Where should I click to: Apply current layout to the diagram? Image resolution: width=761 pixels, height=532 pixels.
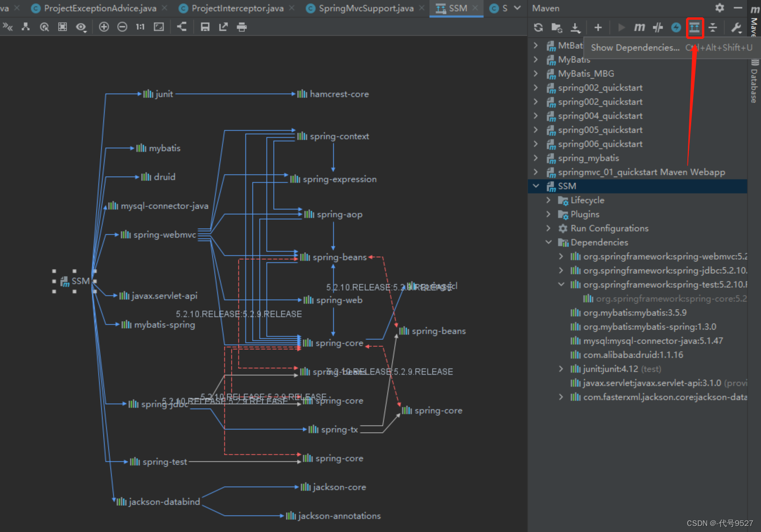[x=182, y=27]
